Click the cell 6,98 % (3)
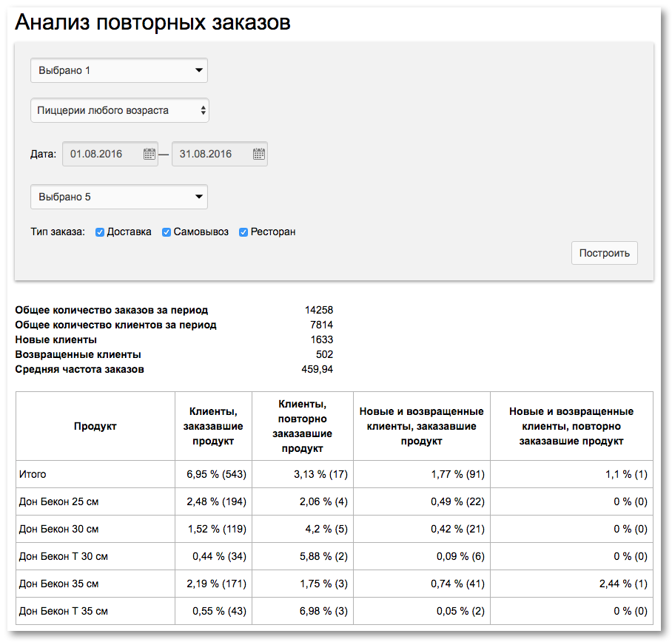Image resolution: width=672 pixels, height=642 pixels. pos(303,611)
